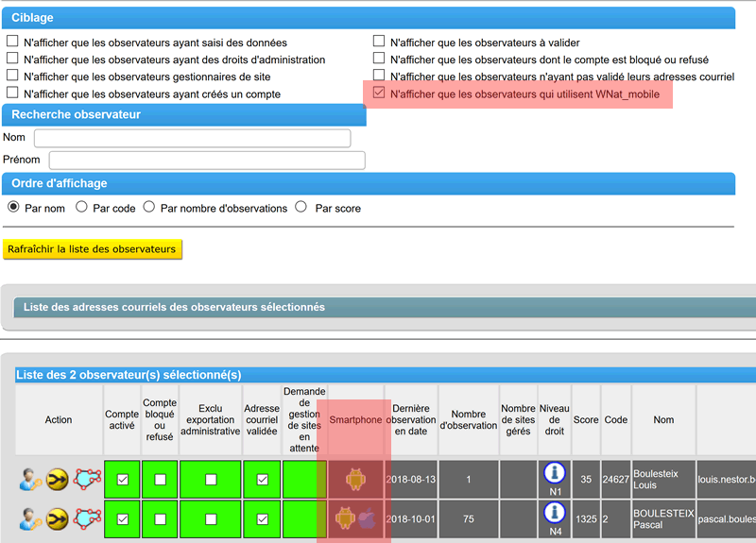The height and width of the screenshot is (543, 756).
Task: Click the Apple icon in BOULESTEIX Pascal row
Action: [367, 518]
